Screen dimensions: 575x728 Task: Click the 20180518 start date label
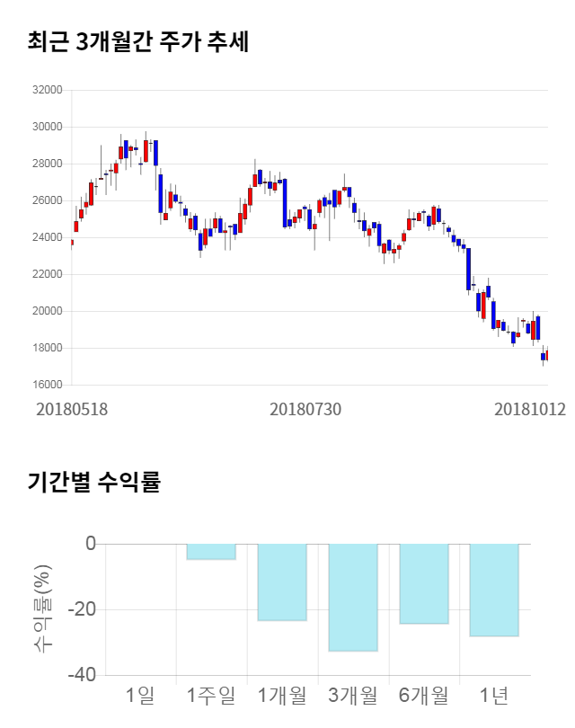pyautogui.click(x=72, y=409)
